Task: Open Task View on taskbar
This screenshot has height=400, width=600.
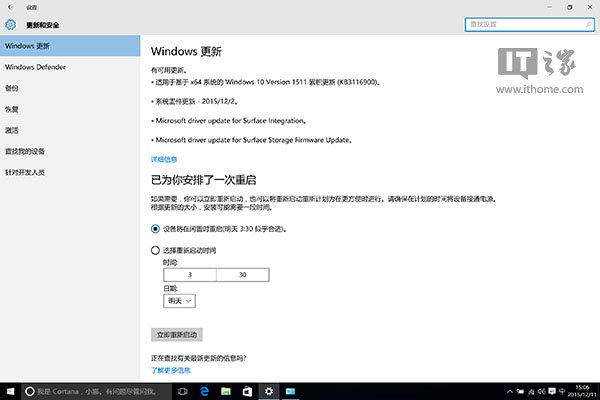Action: [x=183, y=391]
